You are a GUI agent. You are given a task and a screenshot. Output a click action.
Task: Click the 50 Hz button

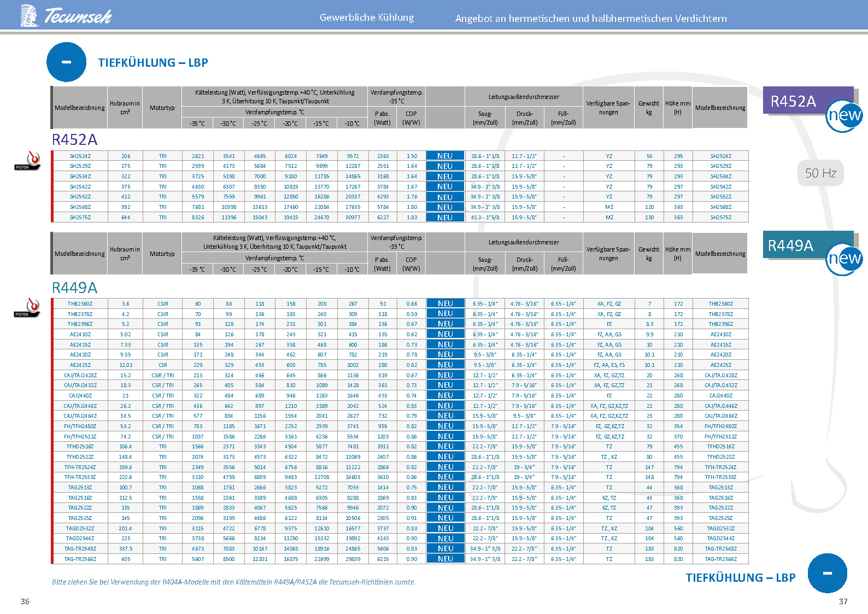[x=820, y=173]
